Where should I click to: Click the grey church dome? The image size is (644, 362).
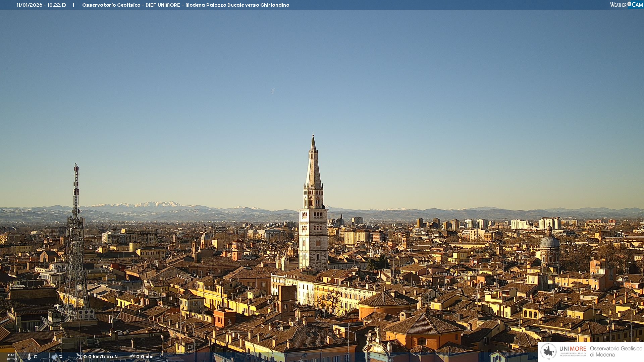tap(549, 241)
